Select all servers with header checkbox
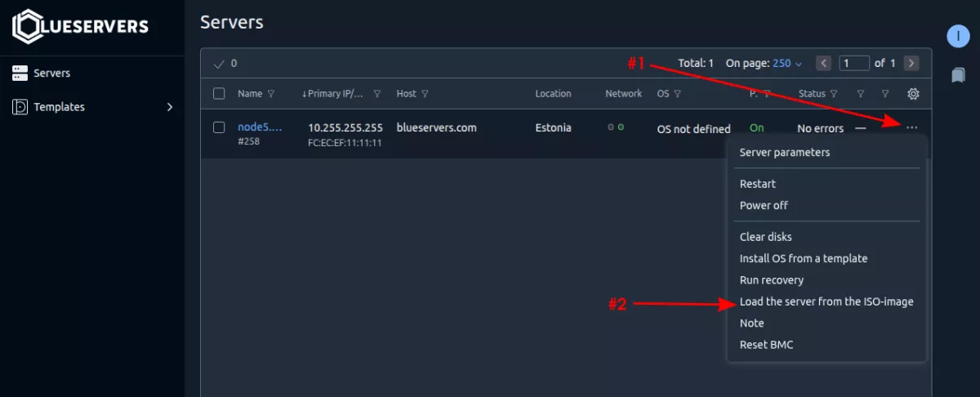The image size is (980, 397). click(x=219, y=94)
